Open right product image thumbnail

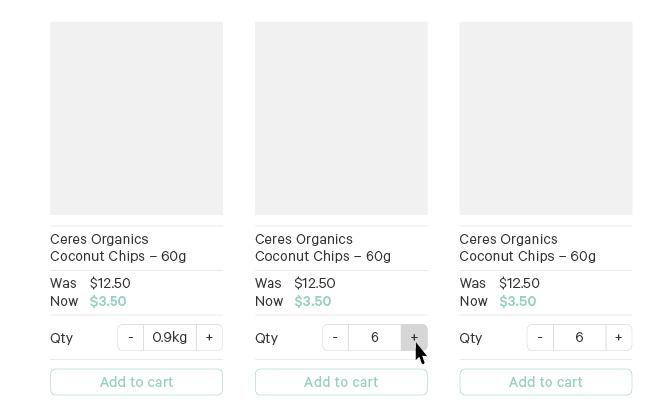tap(545, 118)
